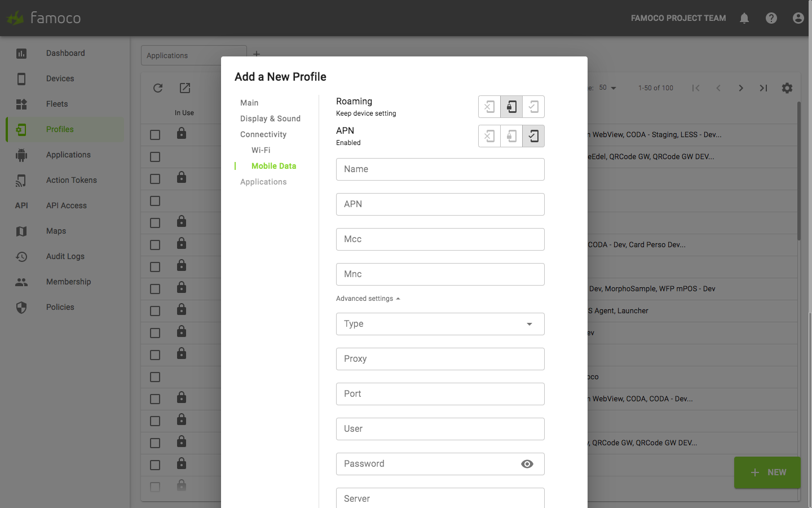Image resolution: width=812 pixels, height=508 pixels.
Task: Check the checkbox in the QRCode GW DEV row with eEdel
Action: coord(155,157)
